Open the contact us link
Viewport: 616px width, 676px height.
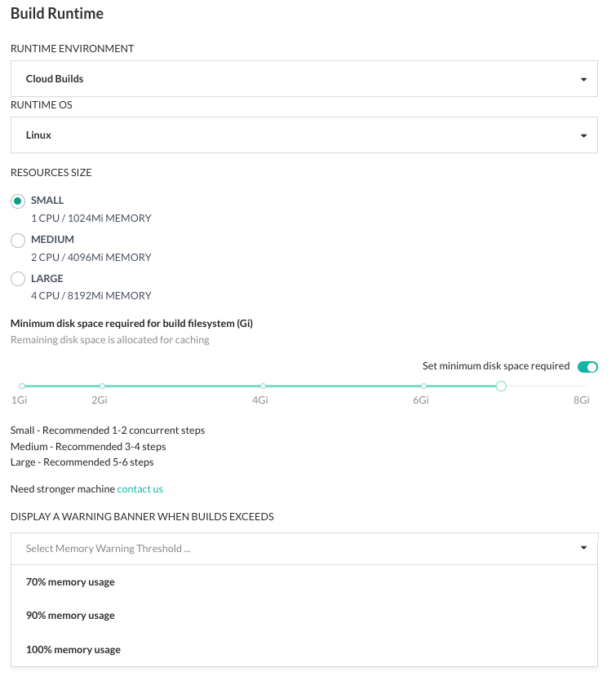140,489
